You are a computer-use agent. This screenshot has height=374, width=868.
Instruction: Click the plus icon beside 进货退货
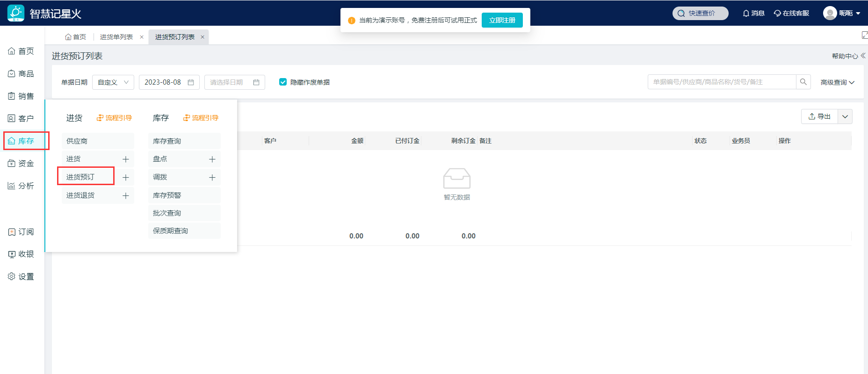(125, 195)
